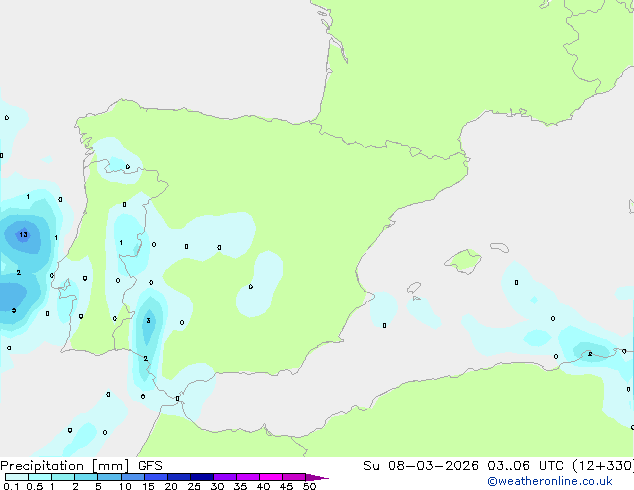Click the 15–20 mm royal blue legend swatch
634x490 pixels.
(156, 477)
